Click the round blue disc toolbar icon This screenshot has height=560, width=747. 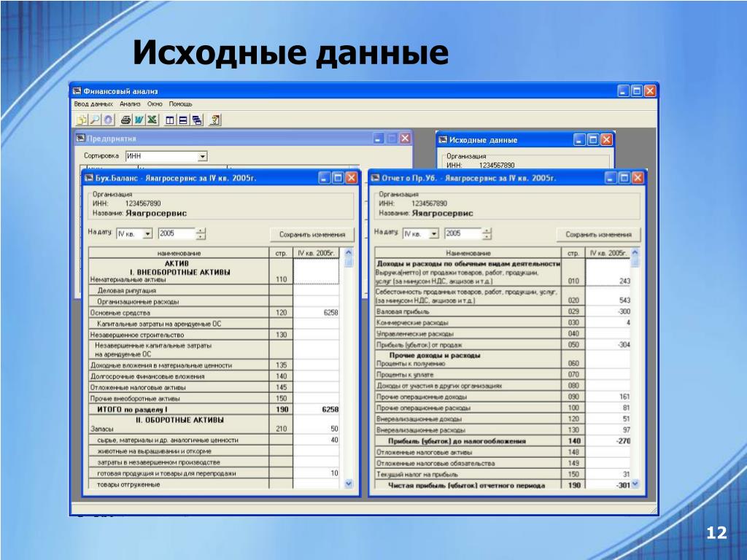pos(108,120)
